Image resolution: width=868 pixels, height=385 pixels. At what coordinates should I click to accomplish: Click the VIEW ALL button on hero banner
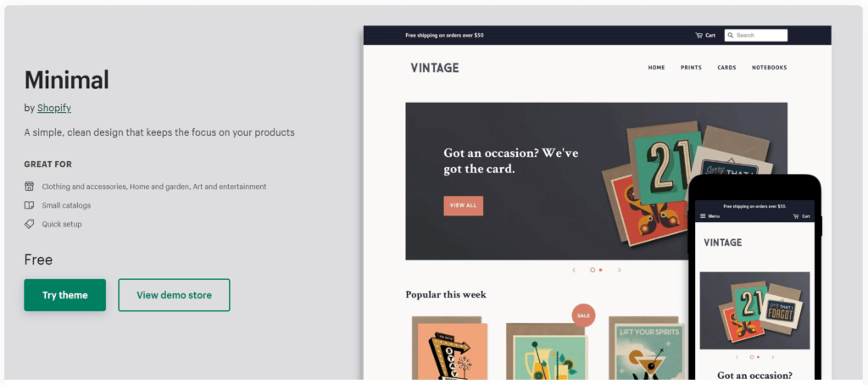click(x=464, y=205)
